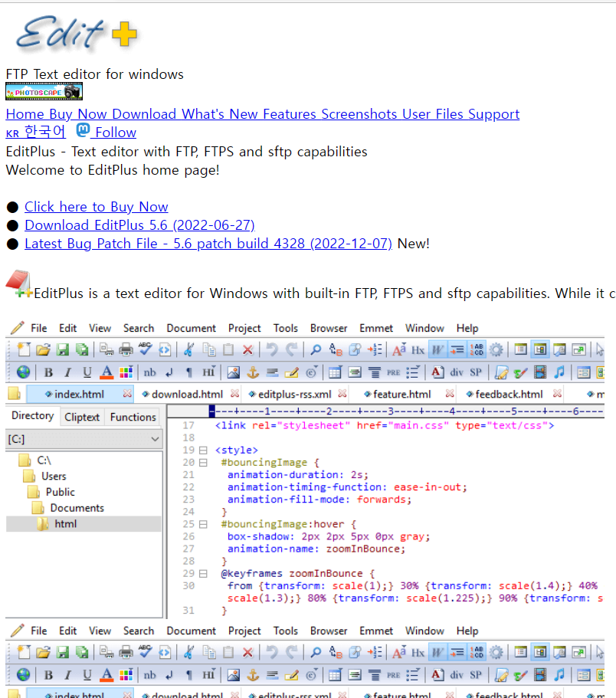Click the Bold B icon in upper HTML toolbar
The image size is (616, 698).
click(48, 372)
